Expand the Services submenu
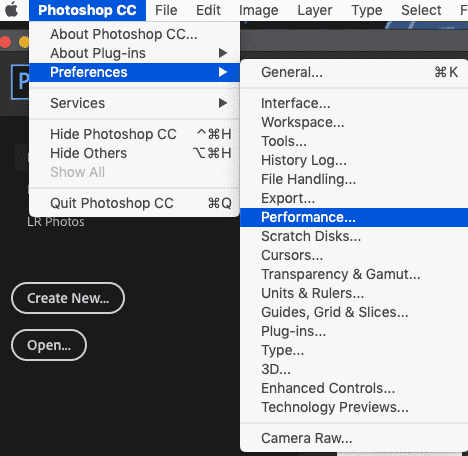The width and height of the screenshot is (468, 456). click(x=134, y=103)
